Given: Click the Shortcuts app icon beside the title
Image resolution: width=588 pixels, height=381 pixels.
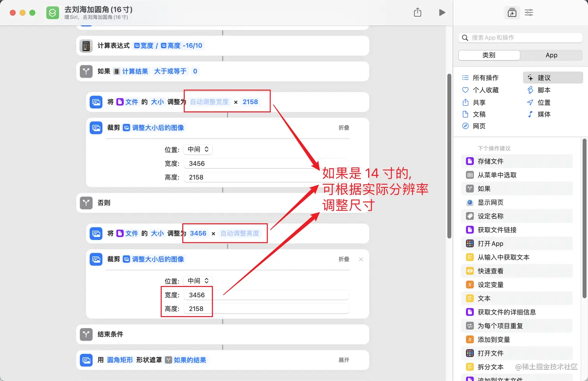Looking at the screenshot, I should (52, 12).
